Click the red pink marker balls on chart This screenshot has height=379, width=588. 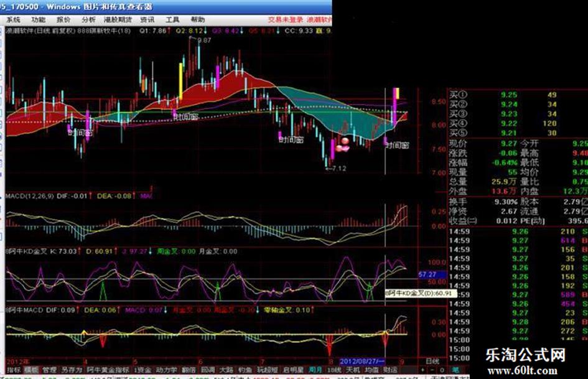coord(343,145)
